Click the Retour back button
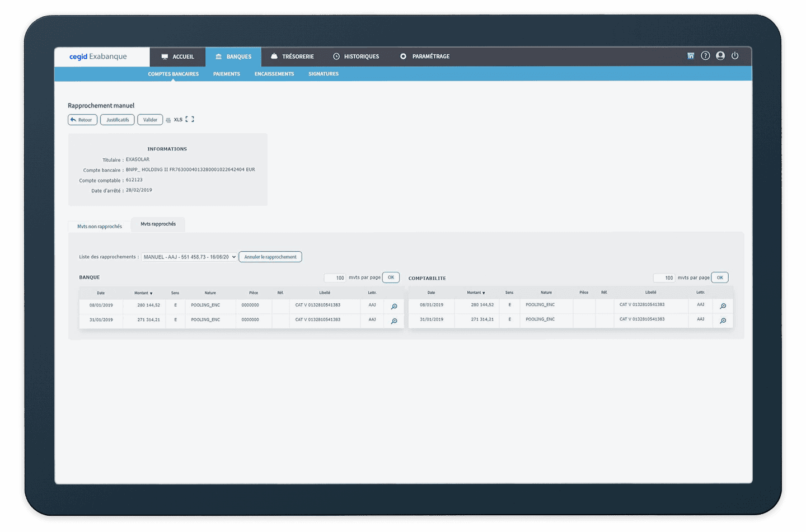The width and height of the screenshot is (806, 532). (82, 120)
